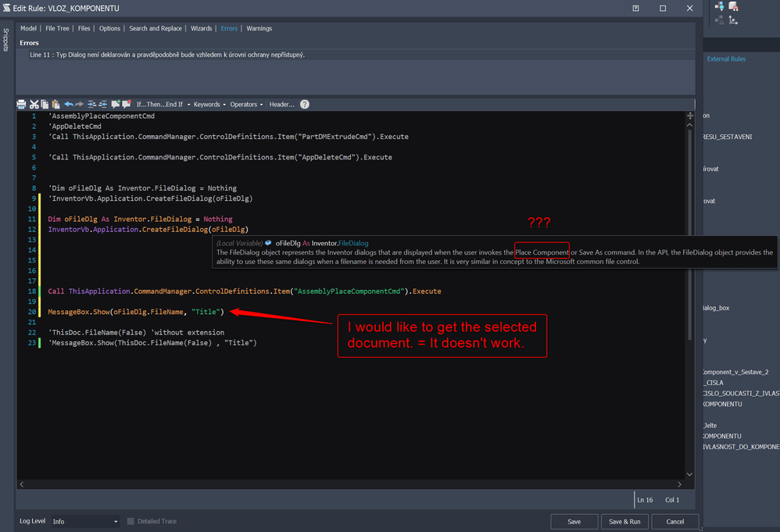The height and width of the screenshot is (532, 780).
Task: Click the FileDialog link in tooltip
Action: [x=353, y=243]
